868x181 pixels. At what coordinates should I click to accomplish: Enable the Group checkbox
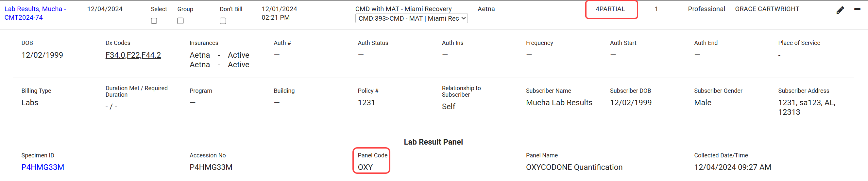coord(180,21)
